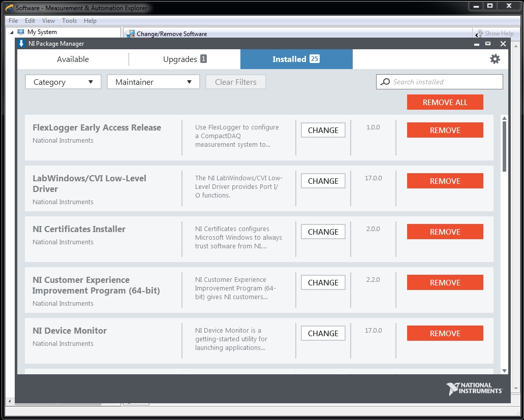Select the NI Certificates Installer title
This screenshot has width=524, height=420.
pyautogui.click(x=79, y=229)
